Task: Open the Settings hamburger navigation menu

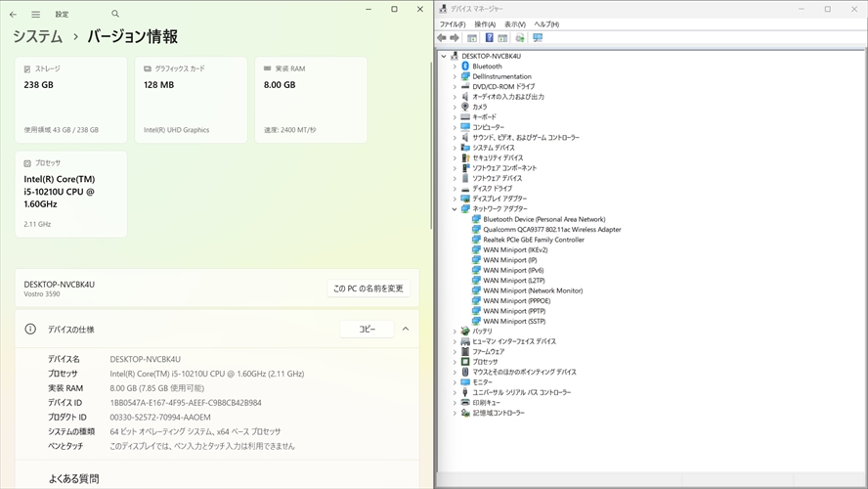Action: 36,15
